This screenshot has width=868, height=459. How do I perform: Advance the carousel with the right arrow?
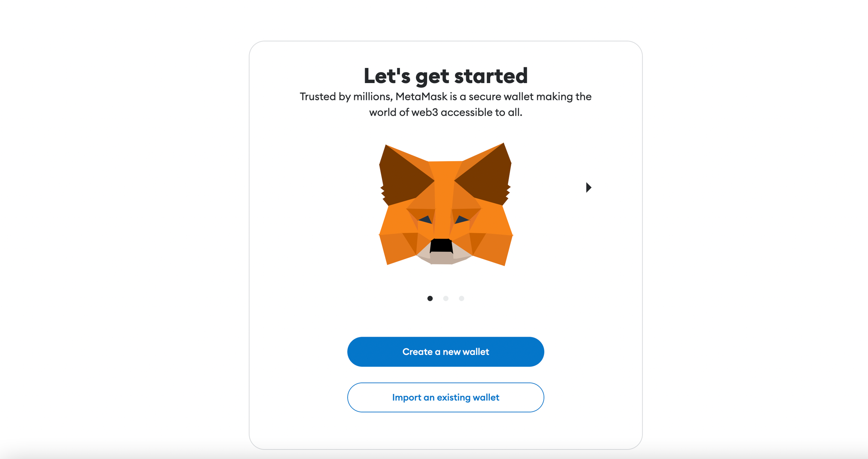(x=588, y=187)
